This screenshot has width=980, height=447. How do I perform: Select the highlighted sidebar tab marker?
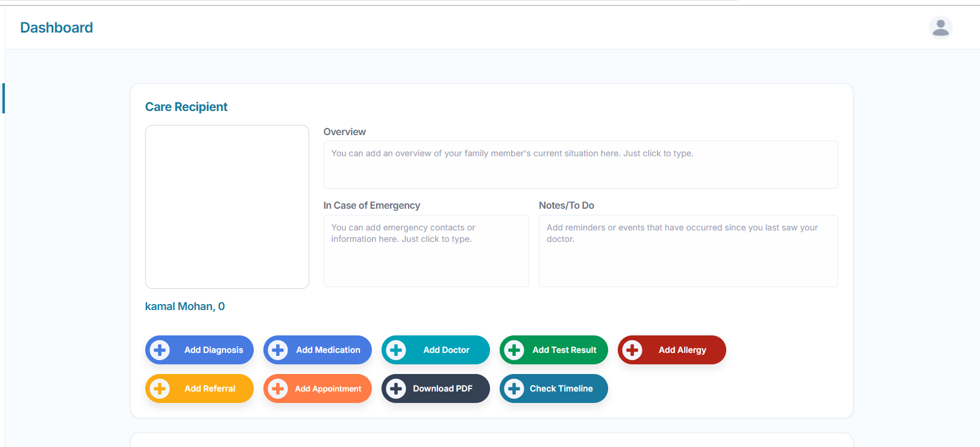pos(4,98)
